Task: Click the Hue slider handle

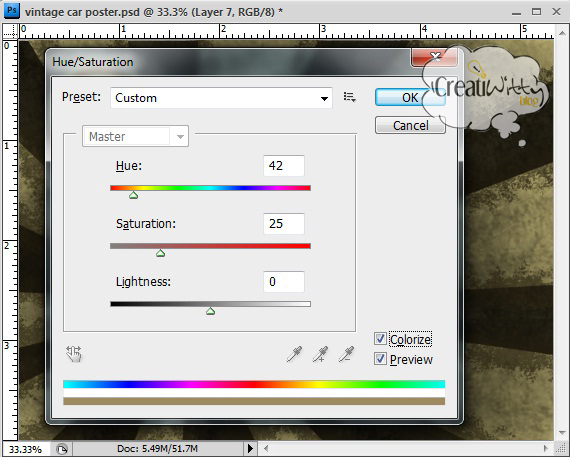Action: coord(133,195)
